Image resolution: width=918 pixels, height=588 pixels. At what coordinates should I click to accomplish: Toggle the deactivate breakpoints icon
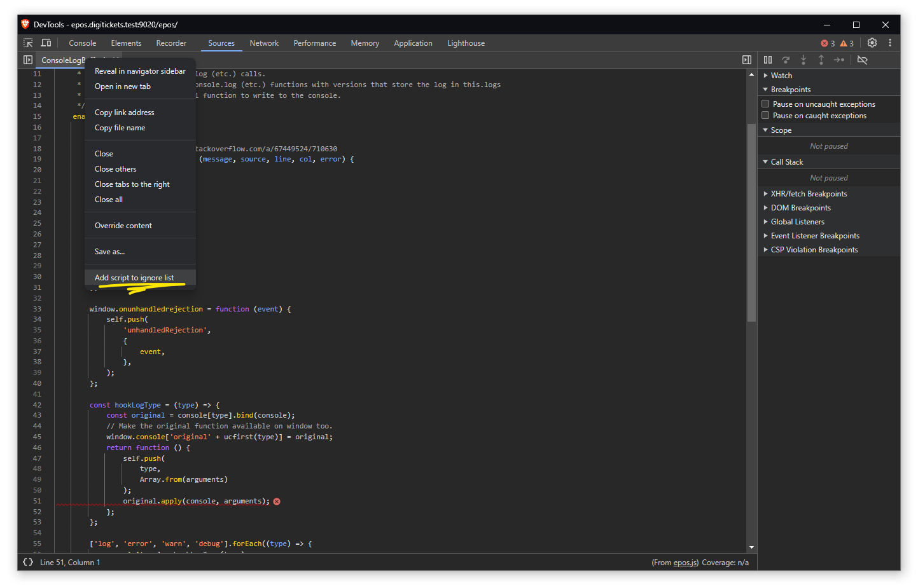[863, 60]
